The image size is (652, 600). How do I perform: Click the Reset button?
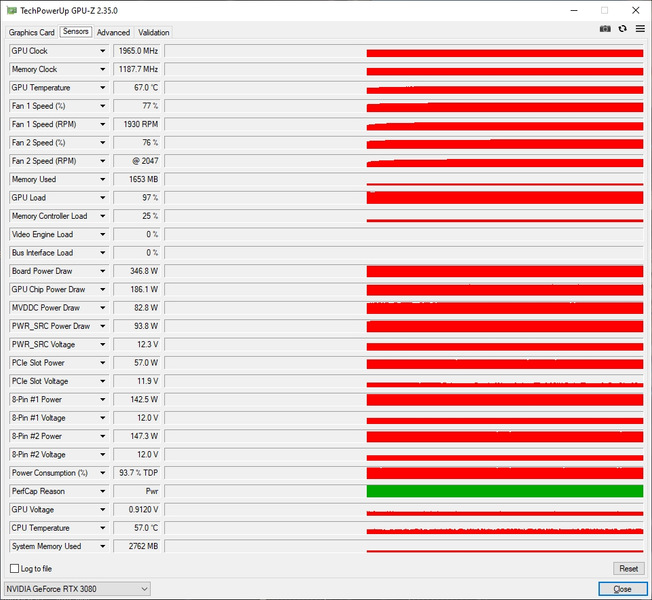tap(628, 568)
